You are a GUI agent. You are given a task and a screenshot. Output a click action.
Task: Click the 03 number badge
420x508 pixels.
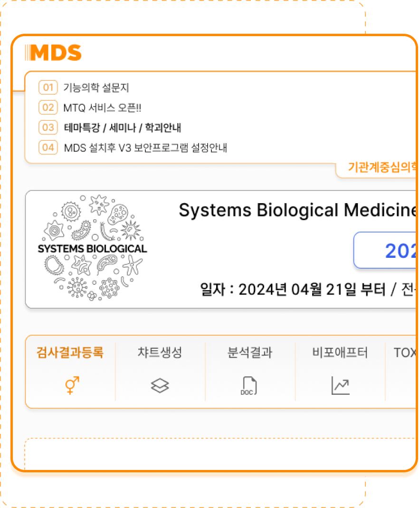point(48,127)
